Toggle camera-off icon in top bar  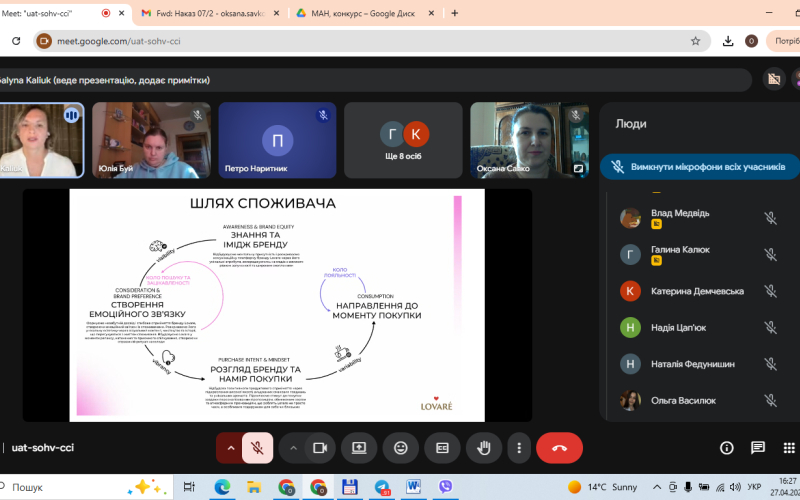(x=773, y=80)
